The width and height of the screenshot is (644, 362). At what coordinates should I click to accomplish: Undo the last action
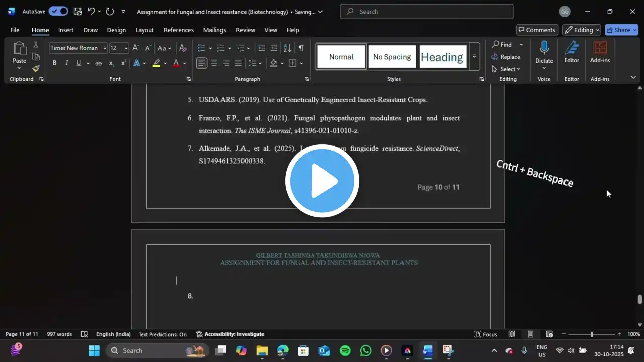click(x=91, y=11)
